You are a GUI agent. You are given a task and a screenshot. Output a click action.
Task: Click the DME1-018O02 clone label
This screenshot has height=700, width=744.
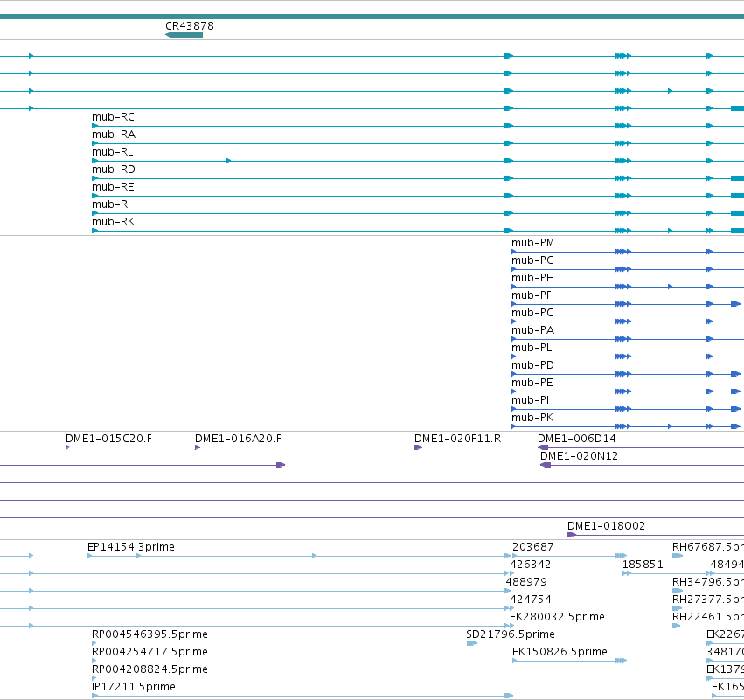(606, 526)
